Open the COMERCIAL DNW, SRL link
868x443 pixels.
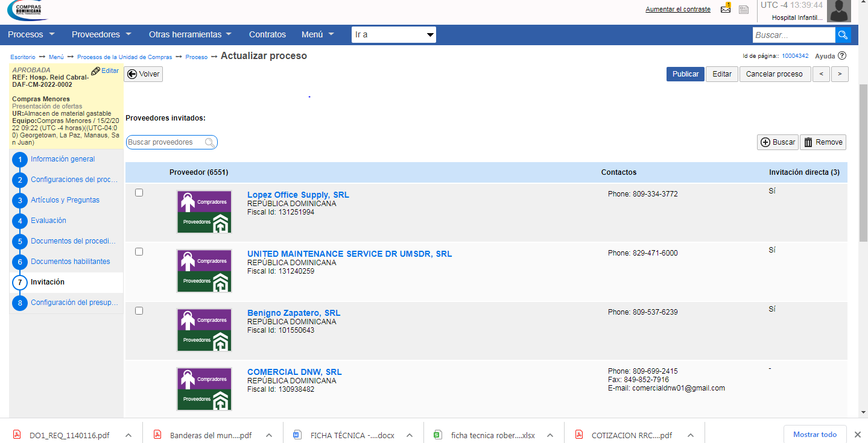click(x=294, y=372)
